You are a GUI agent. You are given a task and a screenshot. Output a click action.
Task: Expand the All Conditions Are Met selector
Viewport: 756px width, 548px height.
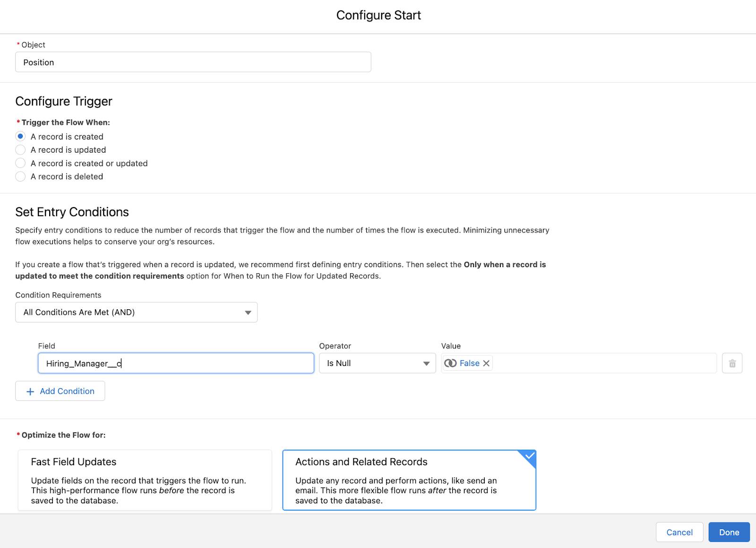tap(248, 312)
